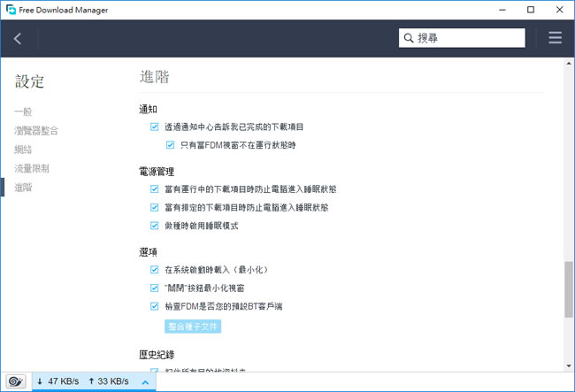The image size is (575, 392).
Task: Open the hamburger main menu
Action: [555, 38]
